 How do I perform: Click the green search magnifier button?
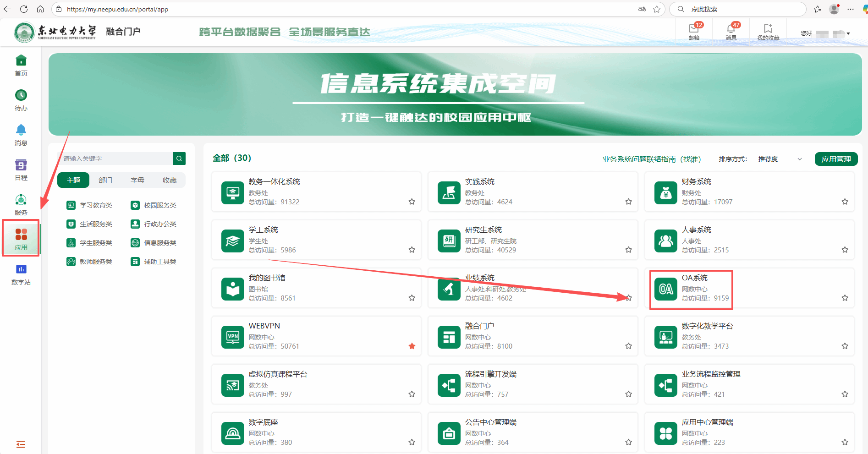pyautogui.click(x=179, y=159)
